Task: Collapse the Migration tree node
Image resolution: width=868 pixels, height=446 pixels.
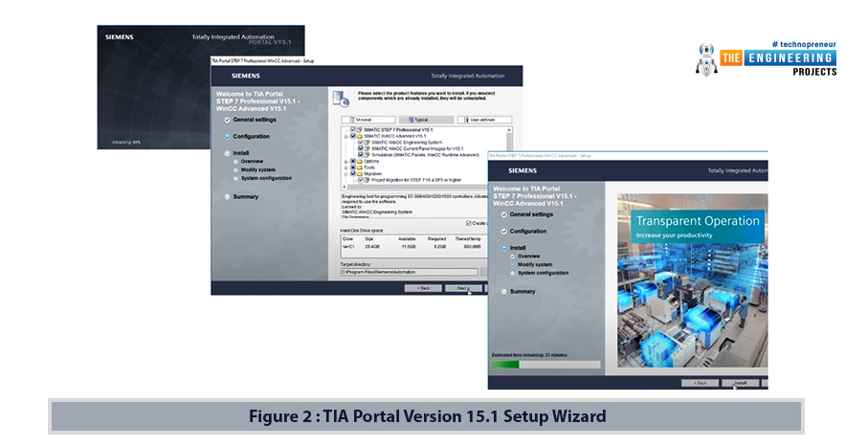Action: coord(346,174)
